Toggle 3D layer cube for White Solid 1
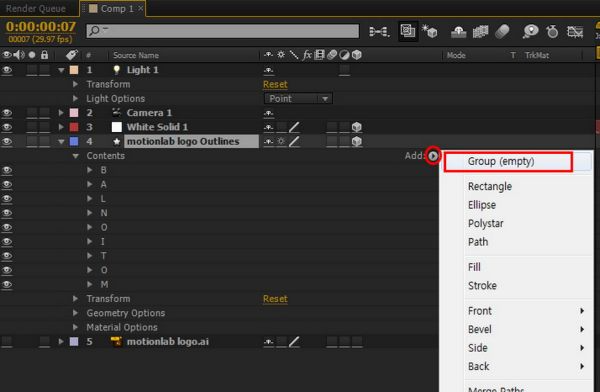 point(357,127)
